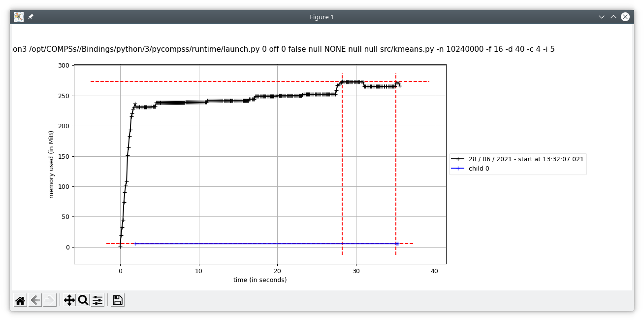
Task: Activate the Zoom to rectangle tool
Action: click(x=83, y=300)
